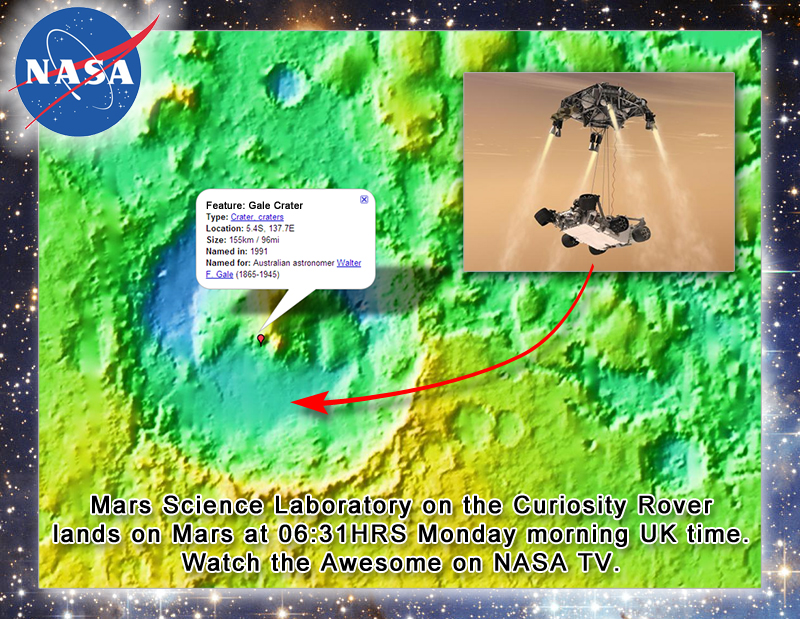
Task: Click the 'Watch the Awesome on NASA TV.' caption
Action: [x=401, y=563]
